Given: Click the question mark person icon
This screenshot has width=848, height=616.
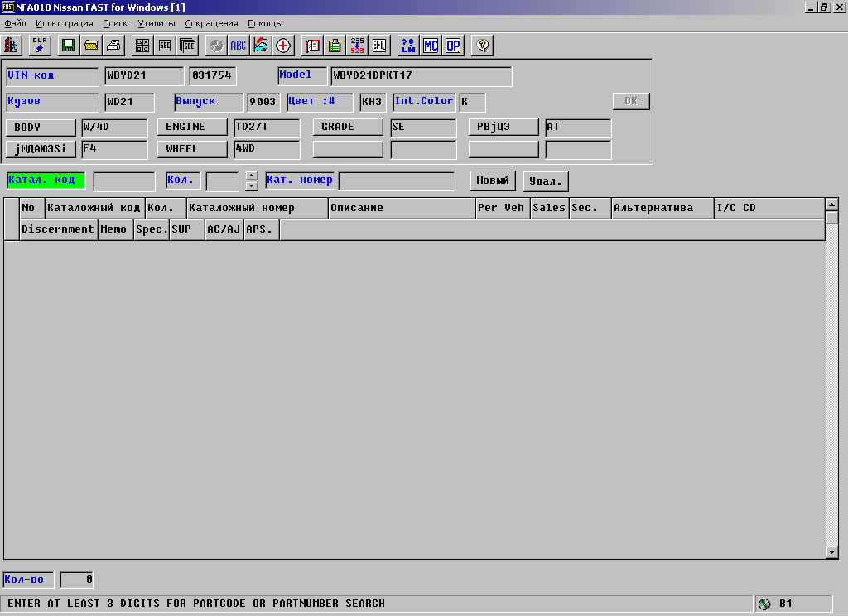Looking at the screenshot, I should click(408, 46).
